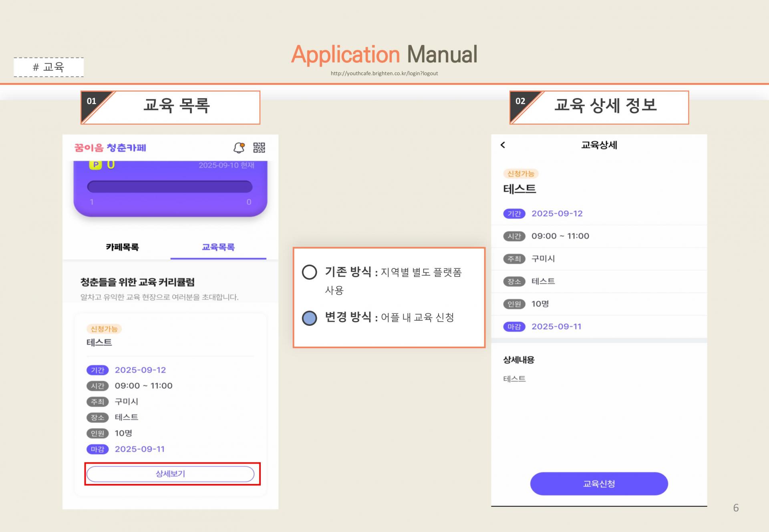Click the 테스트 title in education card
The height and width of the screenshot is (532, 769).
[x=99, y=343]
